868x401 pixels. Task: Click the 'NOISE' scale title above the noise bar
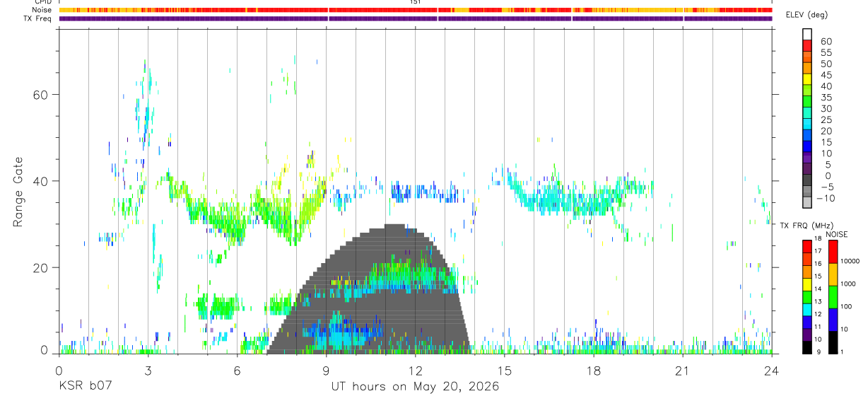(836, 234)
